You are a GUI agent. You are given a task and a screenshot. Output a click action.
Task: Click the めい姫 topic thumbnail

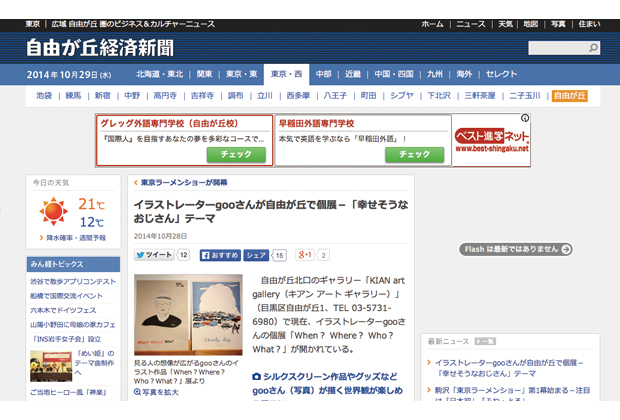pyautogui.click(x=51, y=366)
